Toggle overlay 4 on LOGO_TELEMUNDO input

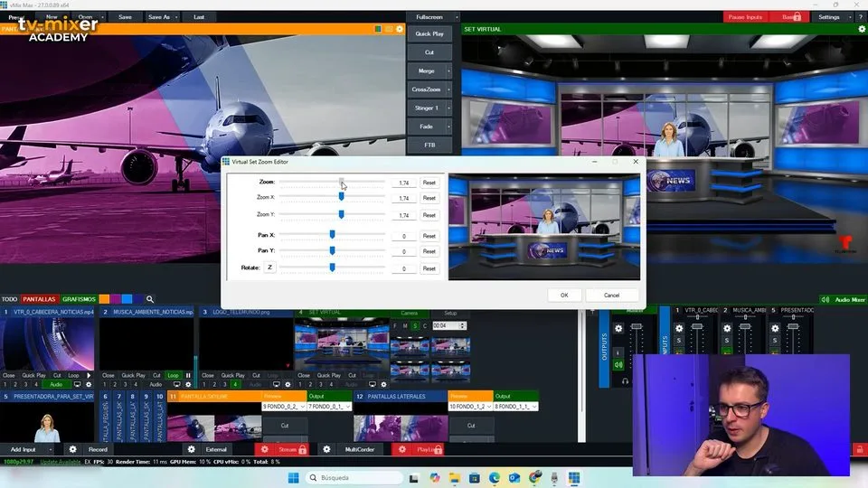[x=235, y=385]
